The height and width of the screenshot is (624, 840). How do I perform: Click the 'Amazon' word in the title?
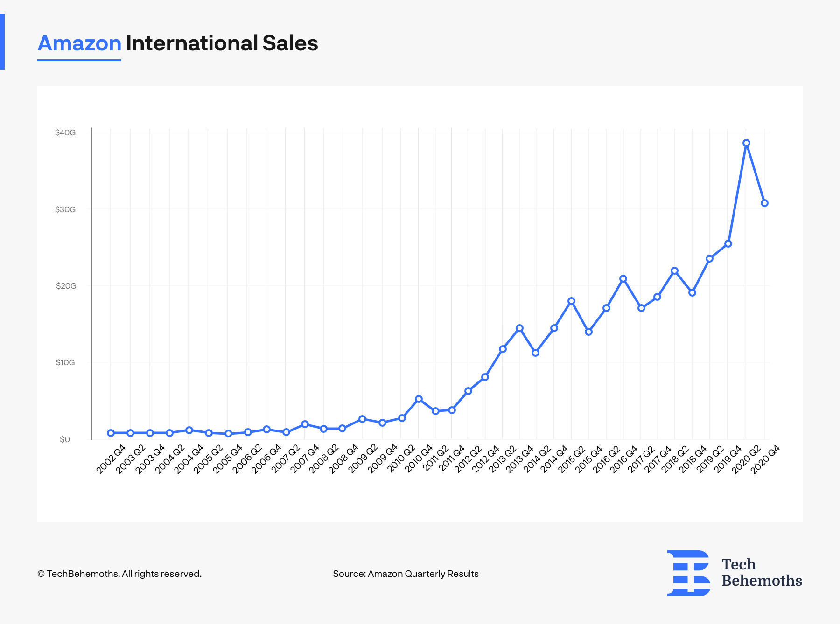click(79, 43)
